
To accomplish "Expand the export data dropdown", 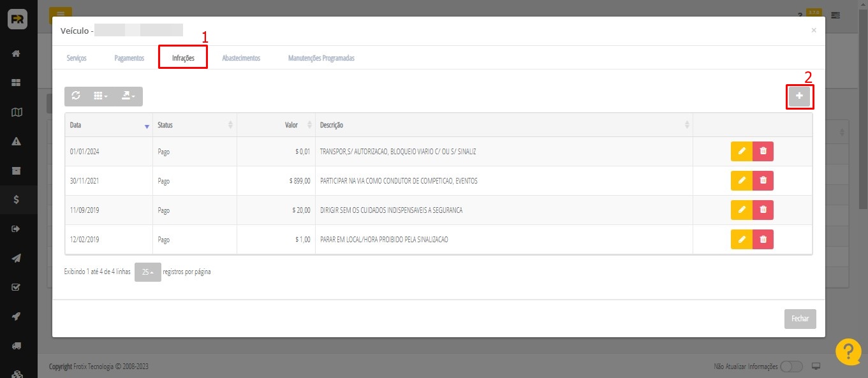I will (x=128, y=96).
